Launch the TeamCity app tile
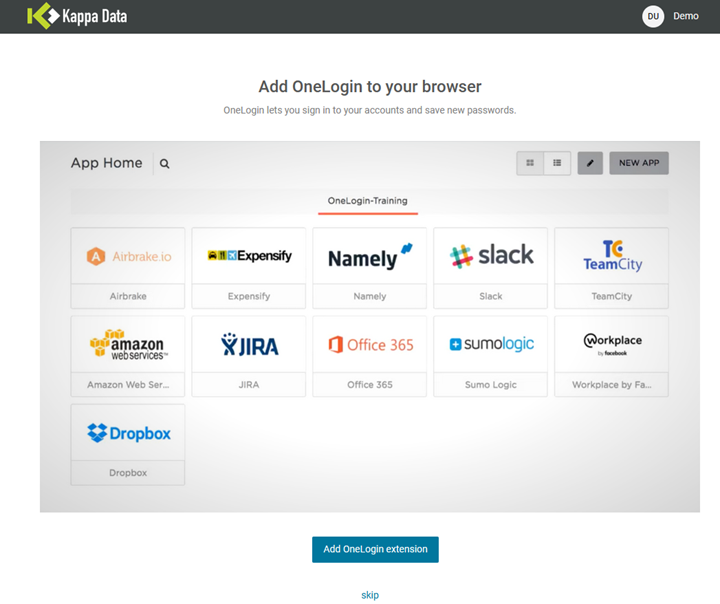The width and height of the screenshot is (720, 604). [x=612, y=266]
